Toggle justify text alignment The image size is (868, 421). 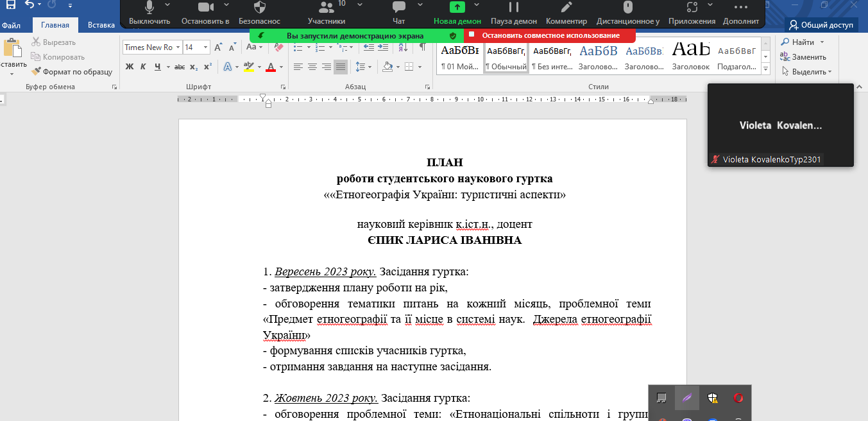(x=340, y=67)
